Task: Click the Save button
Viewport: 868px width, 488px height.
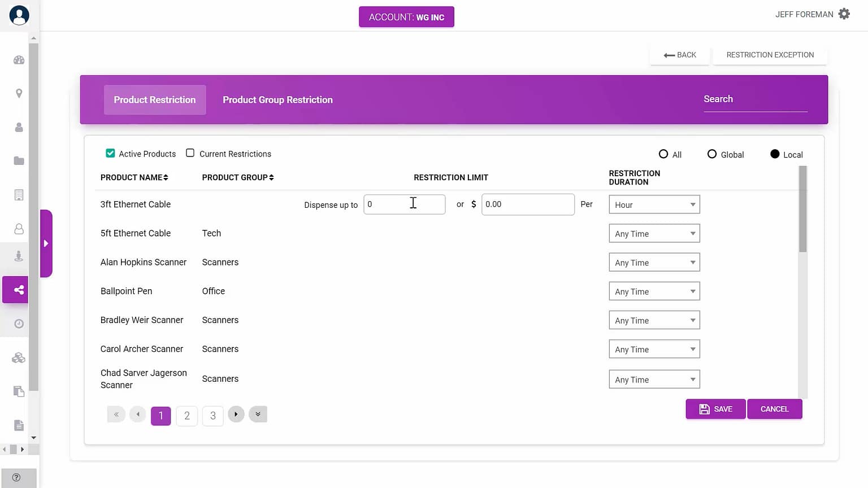Action: point(715,409)
